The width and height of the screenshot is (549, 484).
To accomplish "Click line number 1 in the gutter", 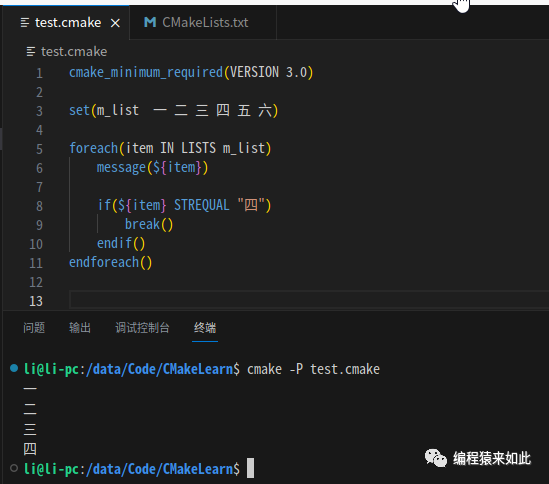I will [x=40, y=73].
